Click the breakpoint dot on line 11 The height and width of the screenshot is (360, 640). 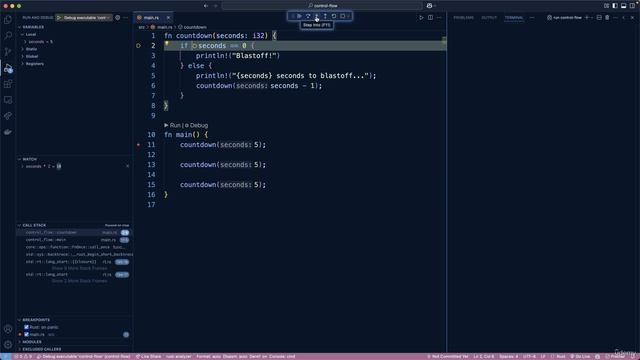(138, 144)
